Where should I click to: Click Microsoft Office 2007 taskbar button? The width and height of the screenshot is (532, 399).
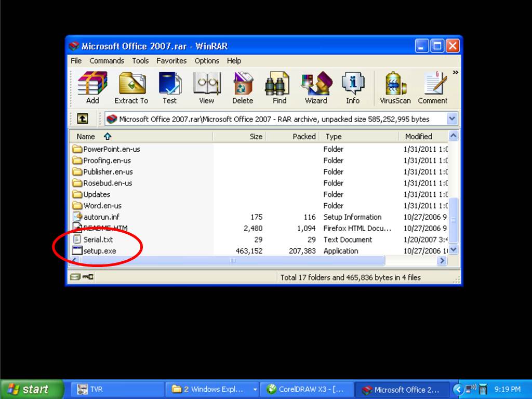[402, 389]
